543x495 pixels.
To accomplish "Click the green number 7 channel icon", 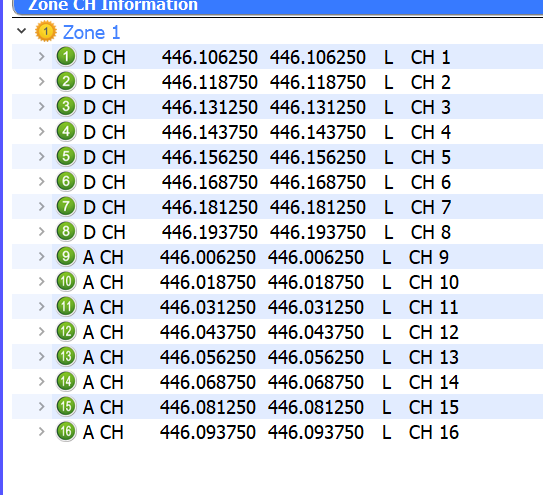I will click(66, 206).
